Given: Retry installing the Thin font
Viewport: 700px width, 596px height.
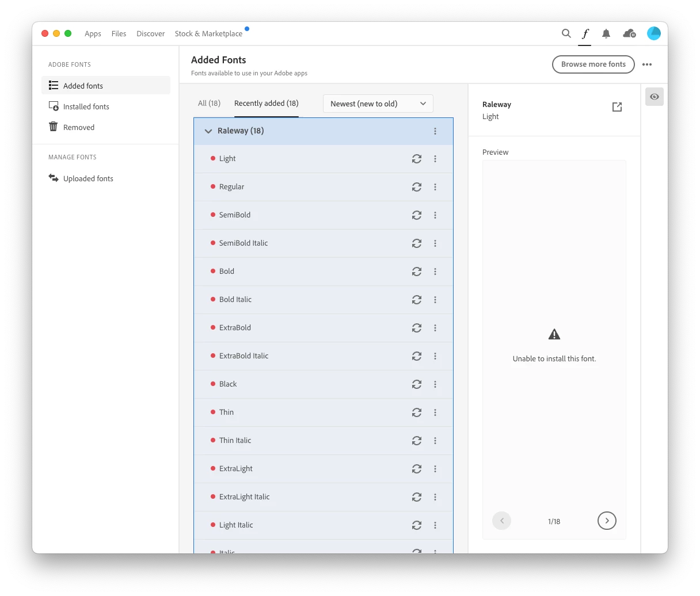Looking at the screenshot, I should (417, 412).
